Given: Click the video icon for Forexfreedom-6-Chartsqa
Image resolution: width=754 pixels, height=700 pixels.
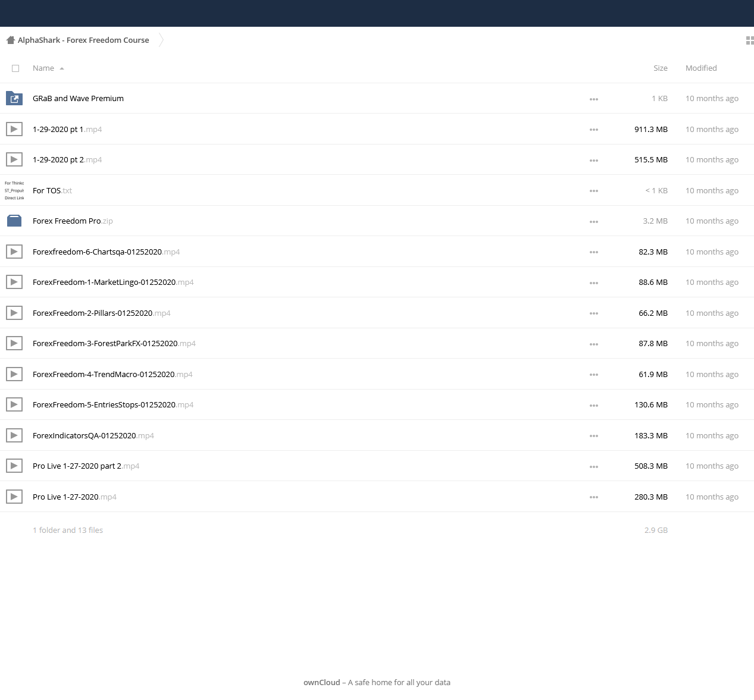Looking at the screenshot, I should tap(14, 252).
